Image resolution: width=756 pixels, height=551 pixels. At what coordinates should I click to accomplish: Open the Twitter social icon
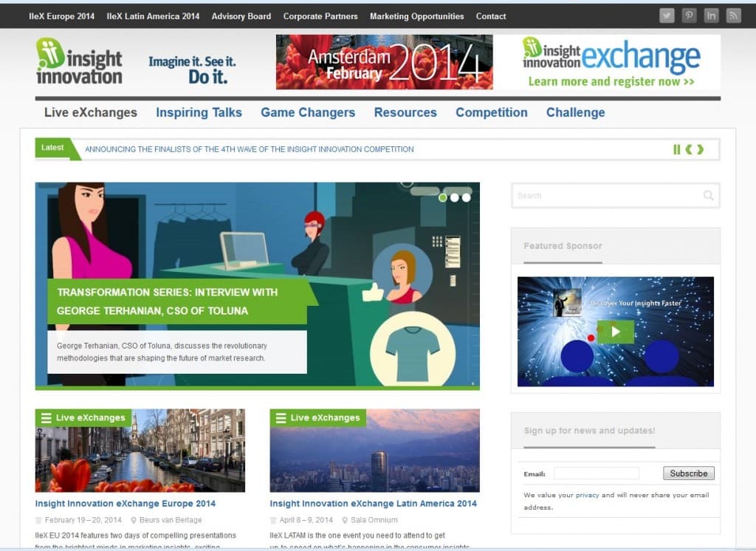pyautogui.click(x=667, y=16)
